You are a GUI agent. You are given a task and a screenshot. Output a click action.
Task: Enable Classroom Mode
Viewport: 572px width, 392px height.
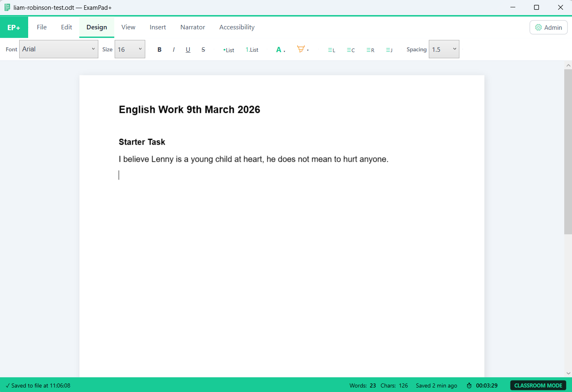[538, 385]
